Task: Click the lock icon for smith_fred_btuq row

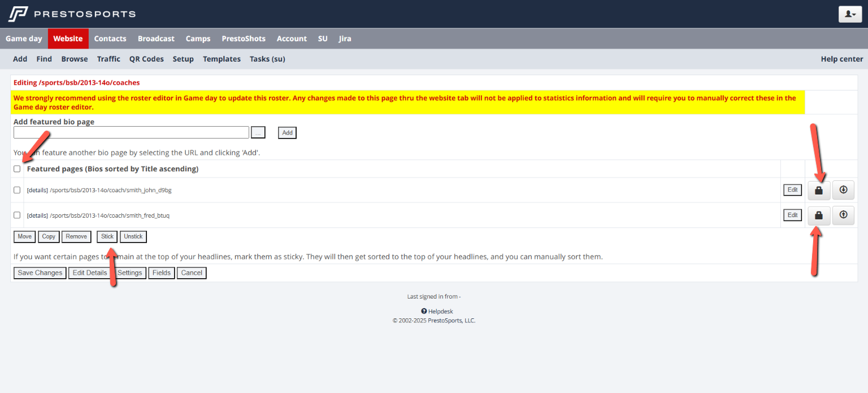Action: point(818,215)
